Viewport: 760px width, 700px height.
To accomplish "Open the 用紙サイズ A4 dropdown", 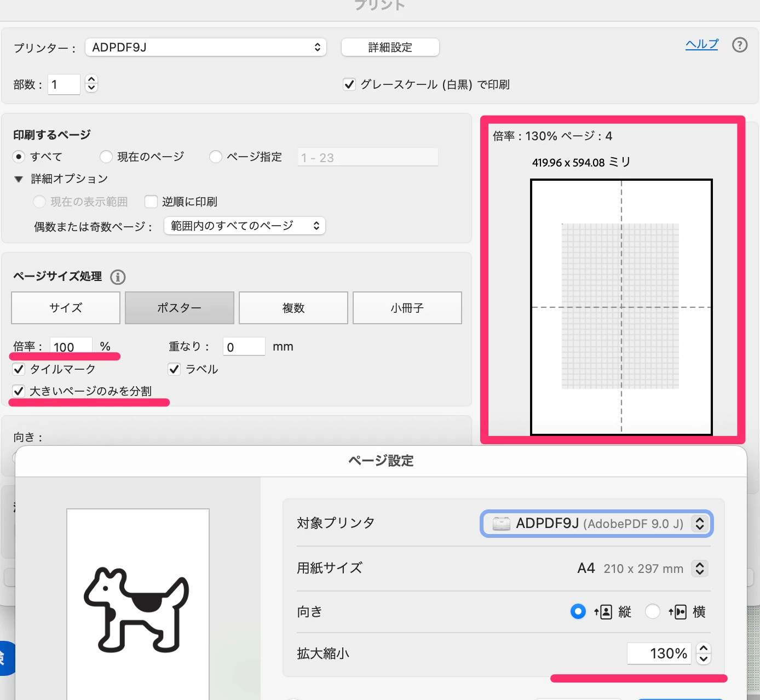I will [699, 568].
